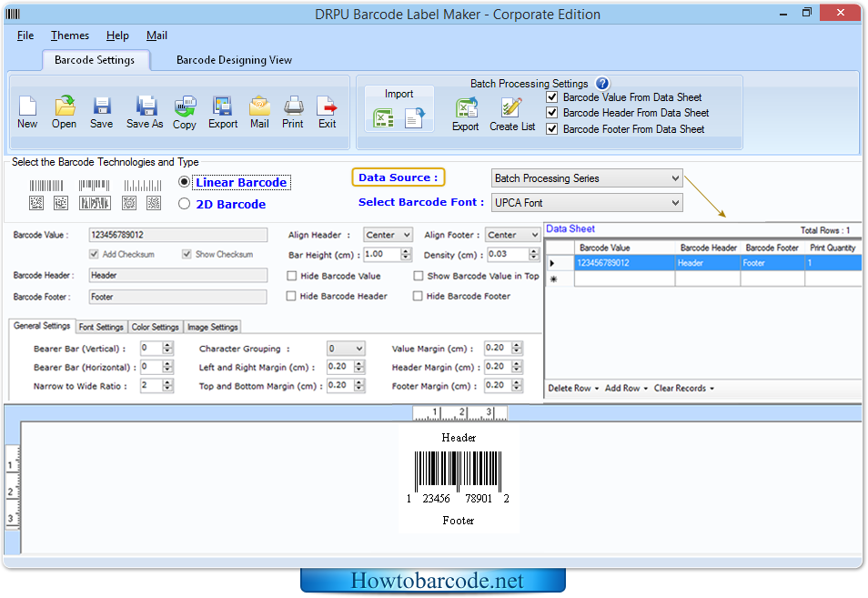This screenshot has height=598, width=868.
Task: Import data from text file icon
Action: (x=415, y=118)
